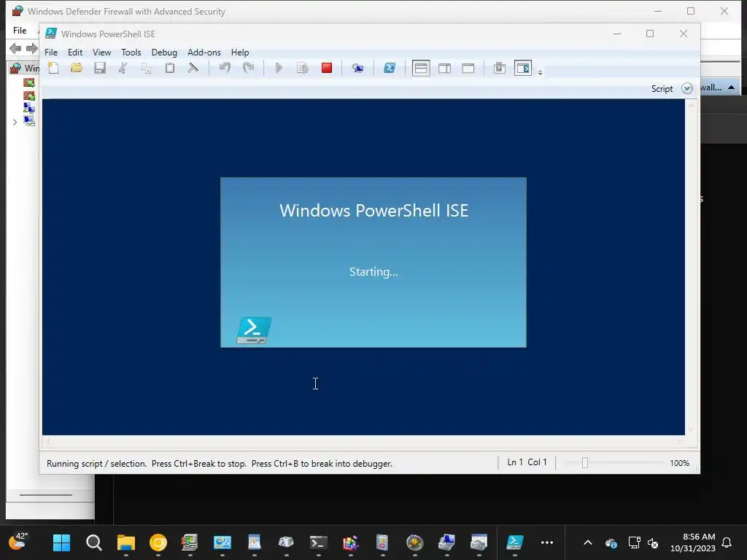Screen dimensions: 747x560
Task: Click the Ln 1 Col 1 indicator
Action: tap(527, 462)
